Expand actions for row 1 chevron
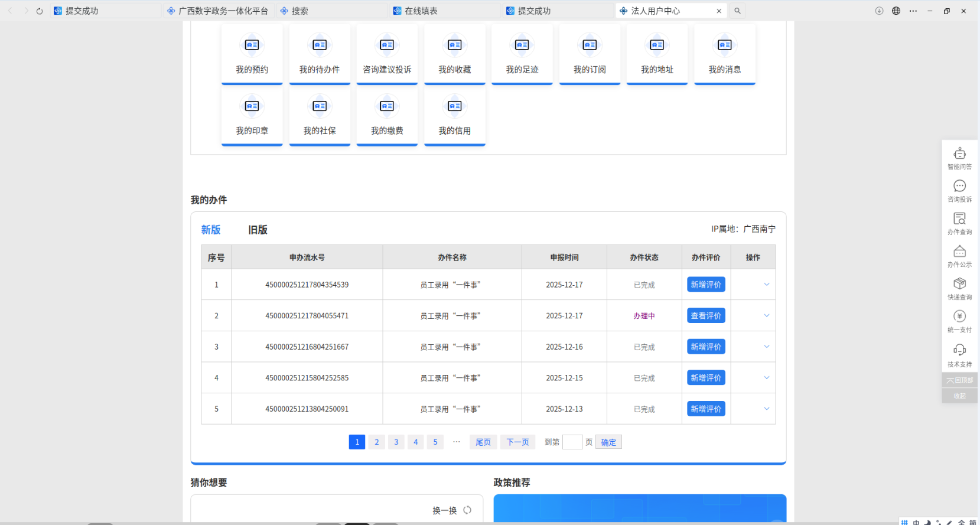 [x=766, y=285]
